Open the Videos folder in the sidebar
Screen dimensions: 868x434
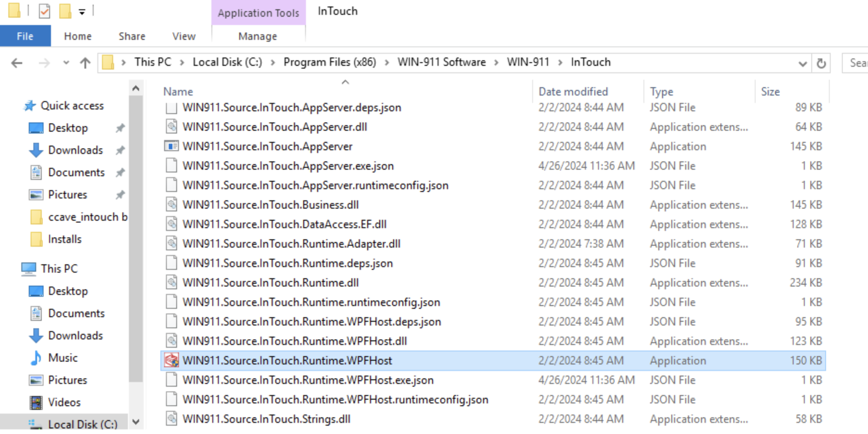coord(64,402)
